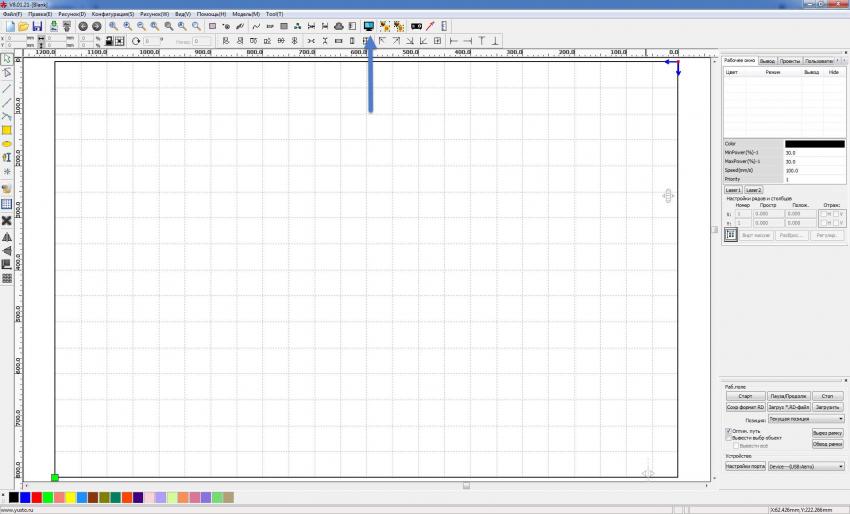Image resolution: width=850 pixels, height=514 pixels.
Task: Expand the Device (USB:Авто) dropdown
Action: click(805, 467)
